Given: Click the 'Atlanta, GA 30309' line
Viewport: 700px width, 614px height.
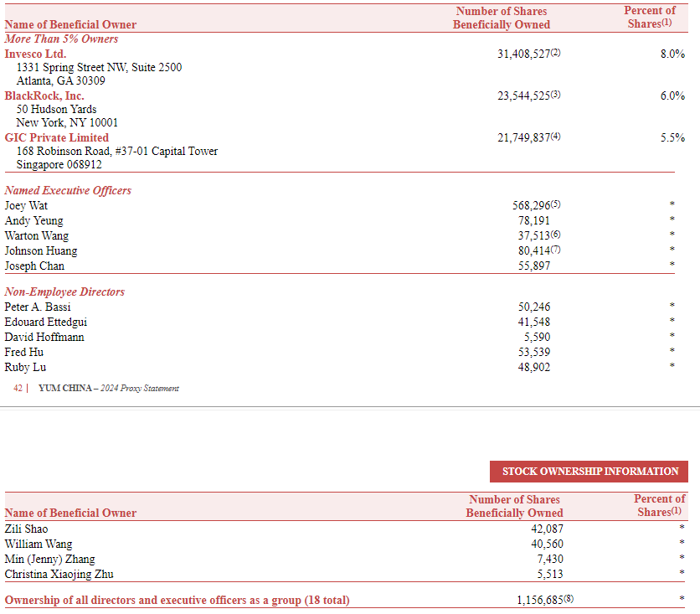Looking at the screenshot, I should [61, 80].
